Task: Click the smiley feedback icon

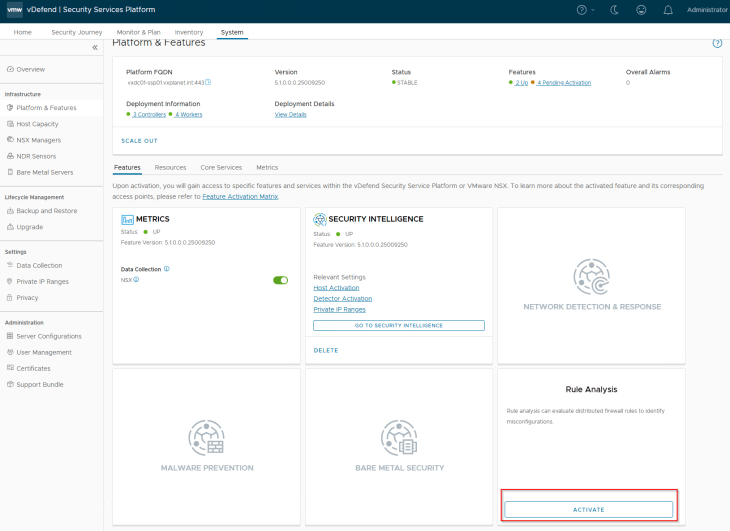Action: 640,10
